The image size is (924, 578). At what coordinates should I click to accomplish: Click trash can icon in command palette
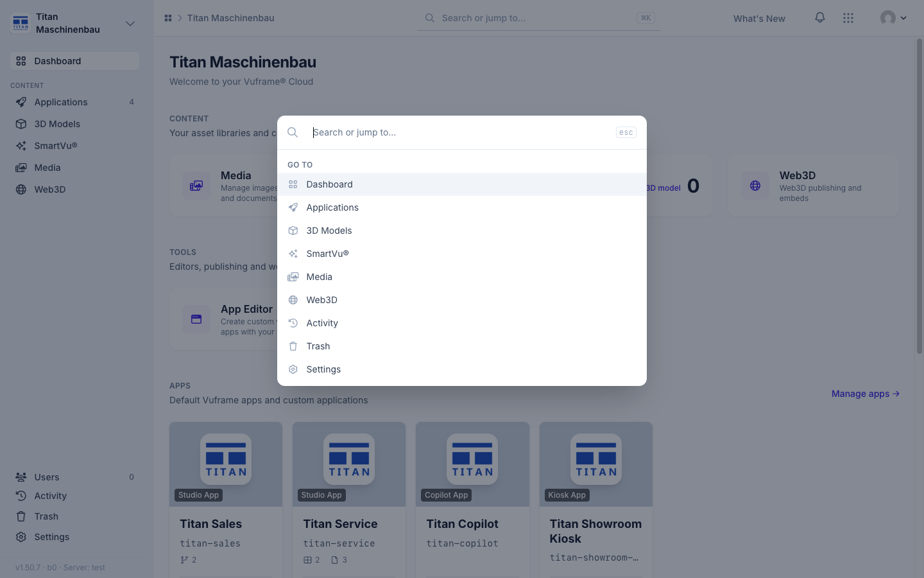[293, 346]
